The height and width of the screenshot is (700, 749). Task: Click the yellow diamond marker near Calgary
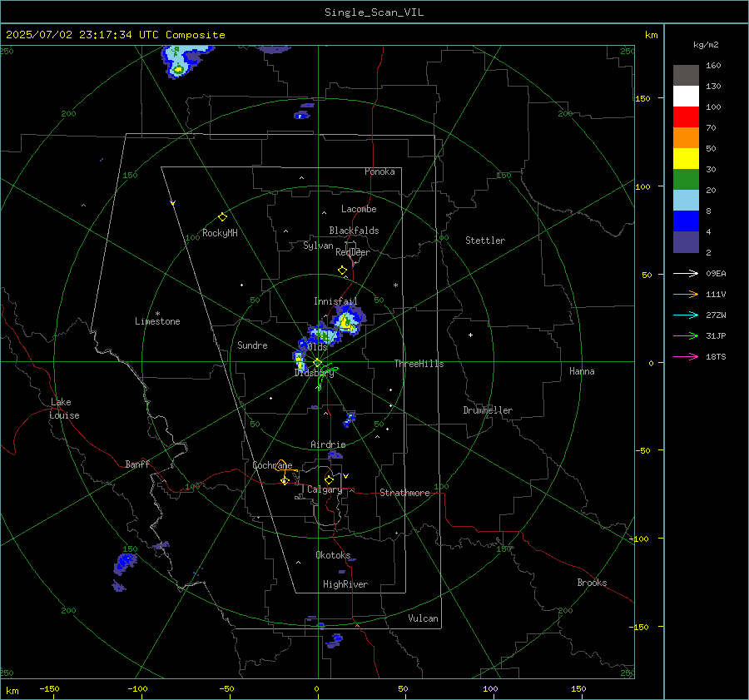pyautogui.click(x=329, y=479)
